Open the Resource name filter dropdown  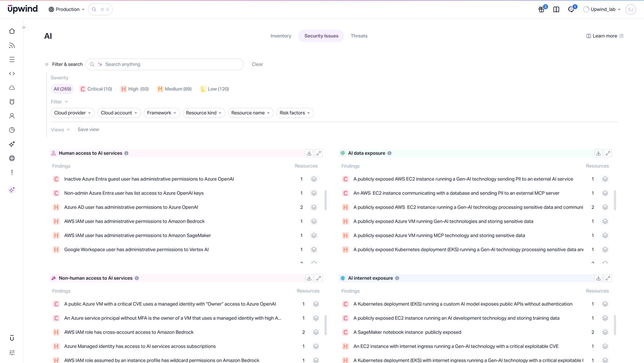click(x=251, y=113)
